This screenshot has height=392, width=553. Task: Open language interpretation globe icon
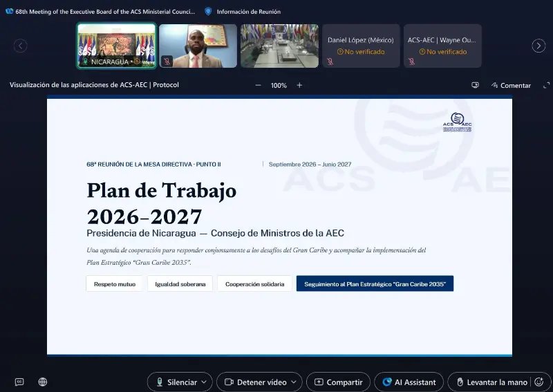click(x=43, y=382)
